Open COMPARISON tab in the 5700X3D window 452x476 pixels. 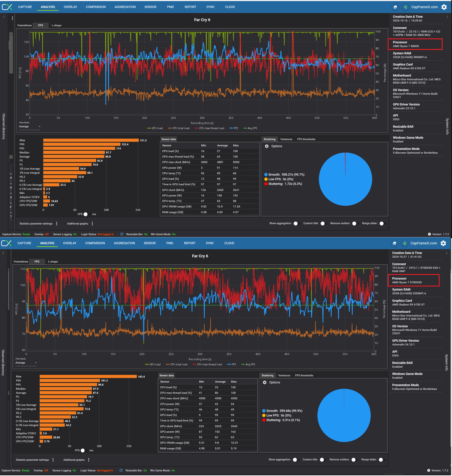(x=95, y=243)
